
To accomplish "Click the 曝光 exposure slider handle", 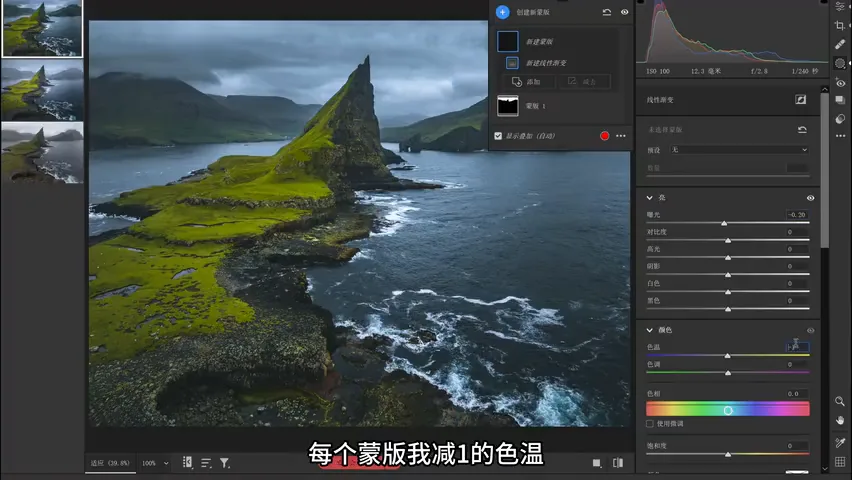I will click(x=724, y=223).
